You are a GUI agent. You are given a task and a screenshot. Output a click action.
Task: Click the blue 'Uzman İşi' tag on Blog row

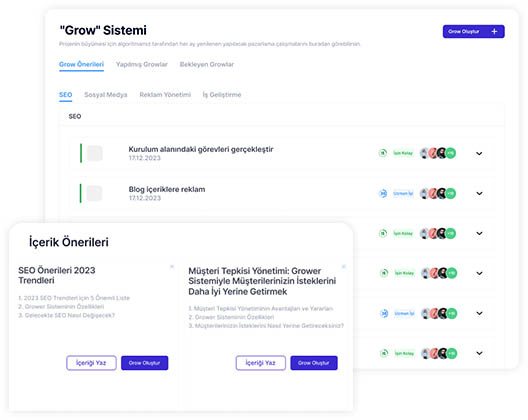click(403, 193)
